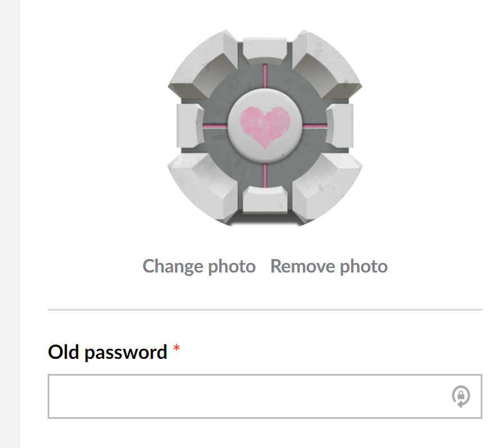Select the profile picture above Change photo
493x448 pixels.
tap(264, 129)
